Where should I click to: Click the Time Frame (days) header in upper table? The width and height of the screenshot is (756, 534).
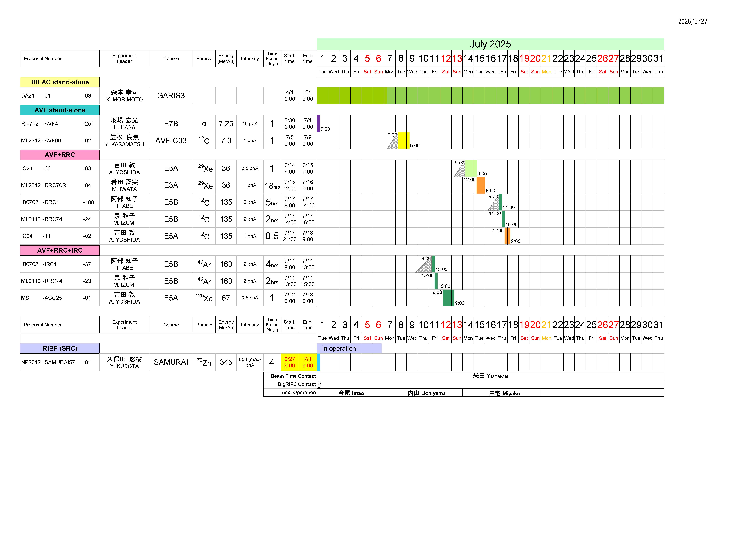(272, 59)
